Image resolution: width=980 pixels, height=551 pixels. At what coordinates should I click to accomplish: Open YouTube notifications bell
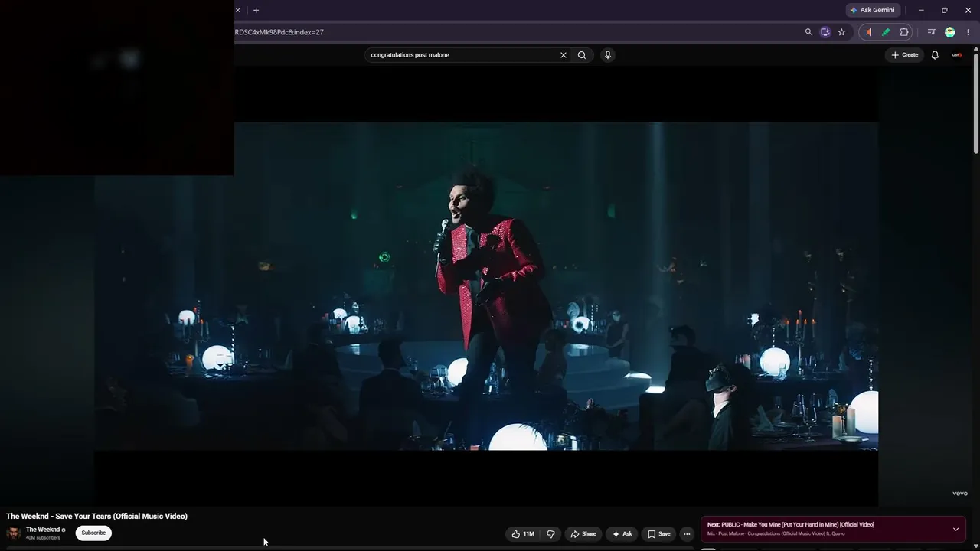click(x=935, y=55)
